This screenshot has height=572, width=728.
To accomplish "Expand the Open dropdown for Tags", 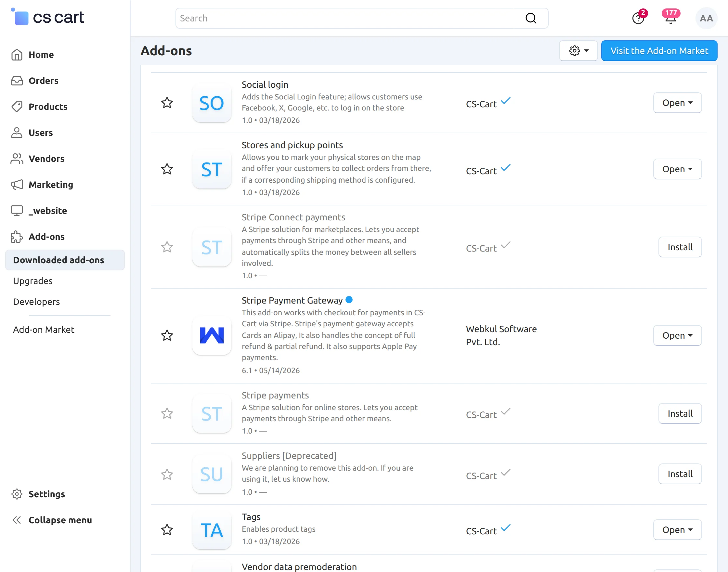I will [677, 530].
